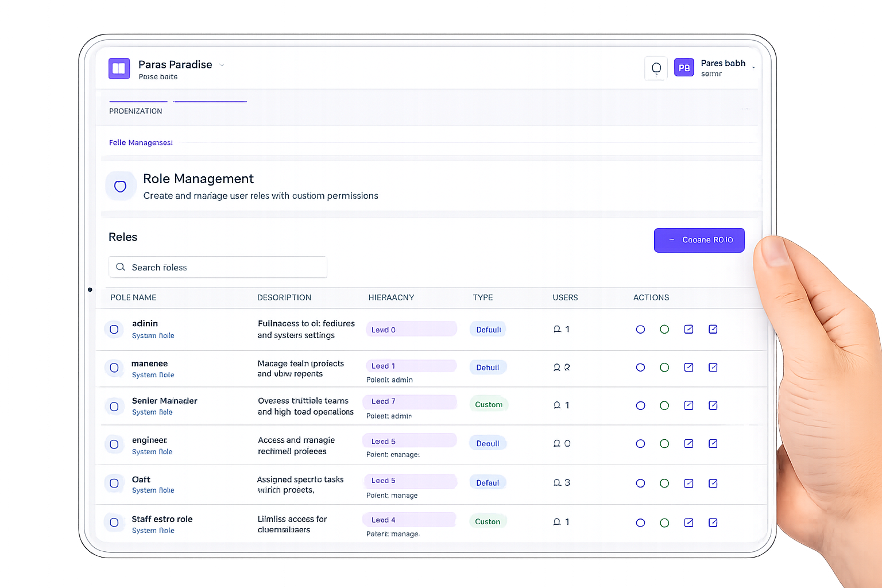
Task: Select the Staff estro role row selector
Action: pyautogui.click(x=114, y=523)
